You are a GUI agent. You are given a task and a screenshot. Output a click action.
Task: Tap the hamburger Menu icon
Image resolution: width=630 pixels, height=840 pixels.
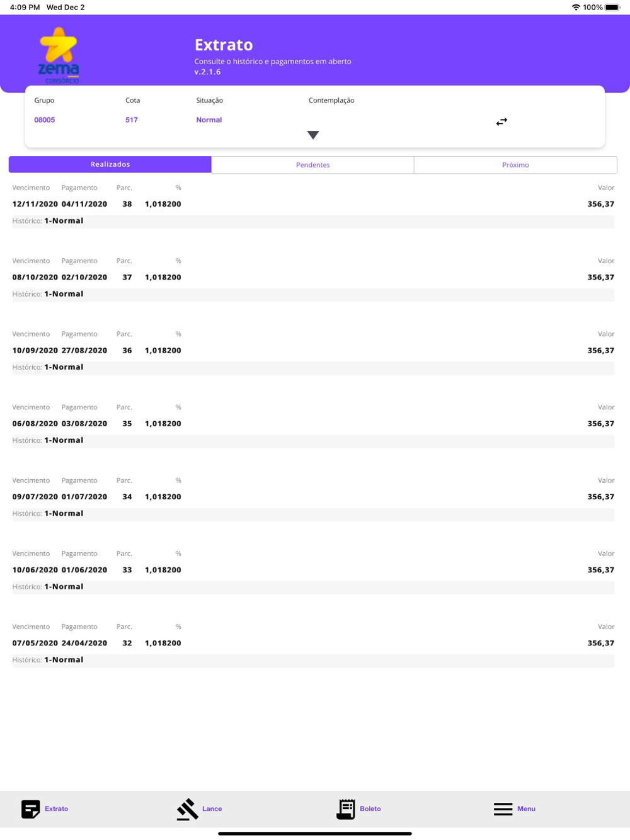(503, 809)
